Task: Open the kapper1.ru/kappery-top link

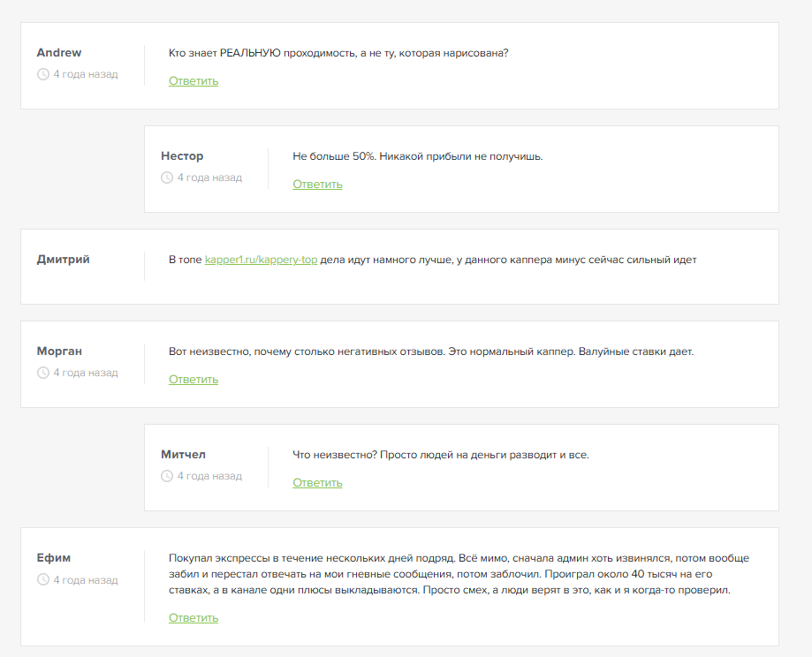Action: [x=261, y=260]
